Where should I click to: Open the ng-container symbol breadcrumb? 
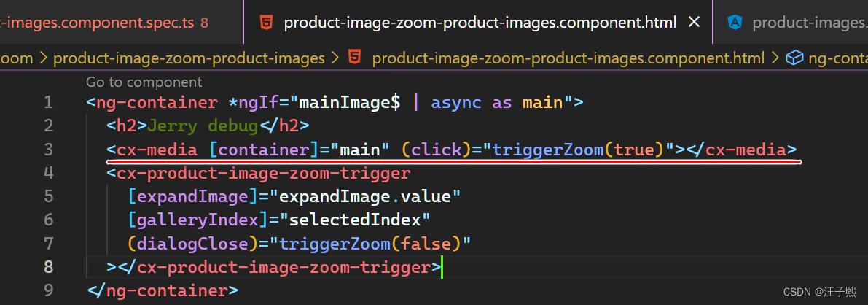coord(838,58)
